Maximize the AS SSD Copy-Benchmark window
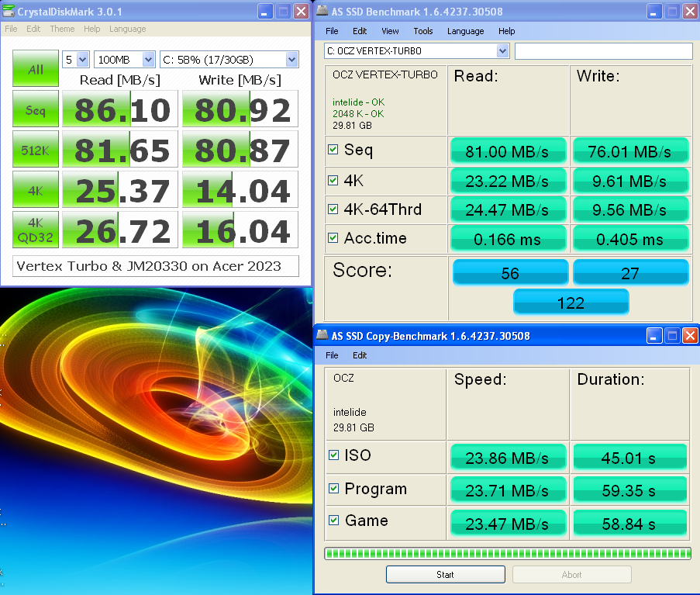The image size is (700, 595). 672,336
